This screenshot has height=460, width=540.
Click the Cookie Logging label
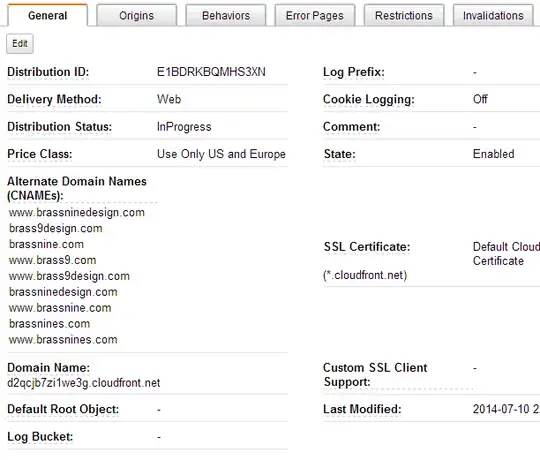(x=369, y=99)
